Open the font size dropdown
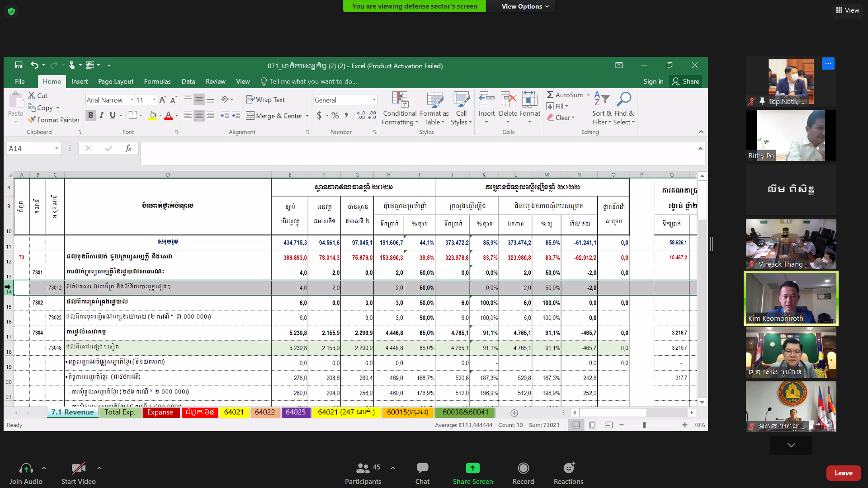Image resolution: width=868 pixels, height=488 pixels. [x=154, y=100]
